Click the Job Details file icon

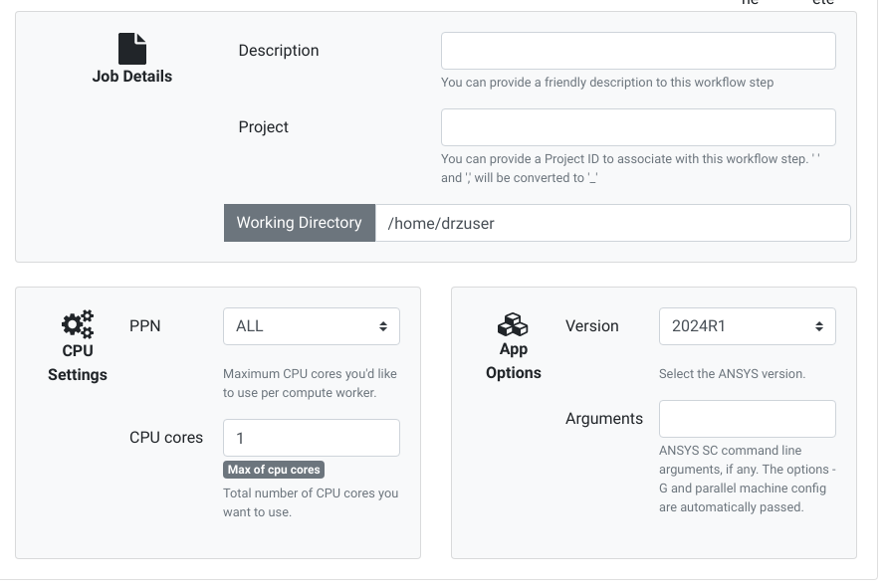[x=132, y=49]
